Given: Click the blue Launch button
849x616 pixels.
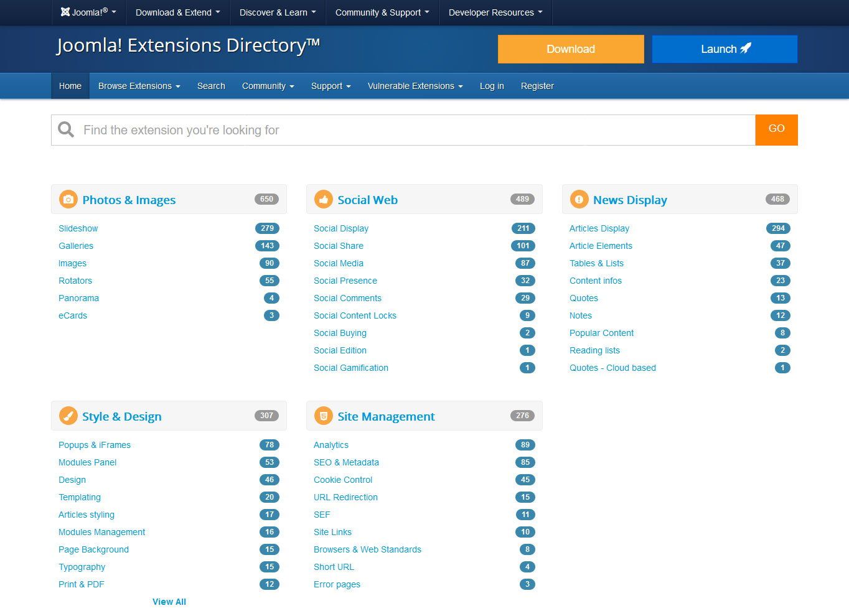Looking at the screenshot, I should [725, 49].
